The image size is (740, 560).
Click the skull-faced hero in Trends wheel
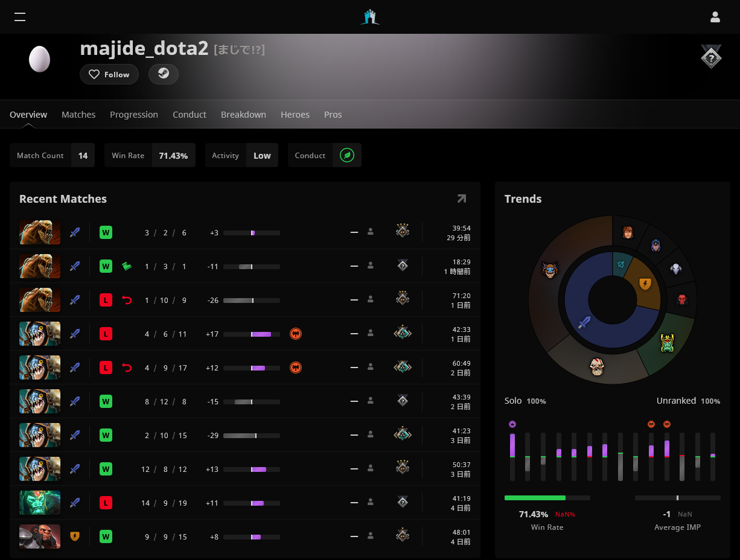[596, 366]
